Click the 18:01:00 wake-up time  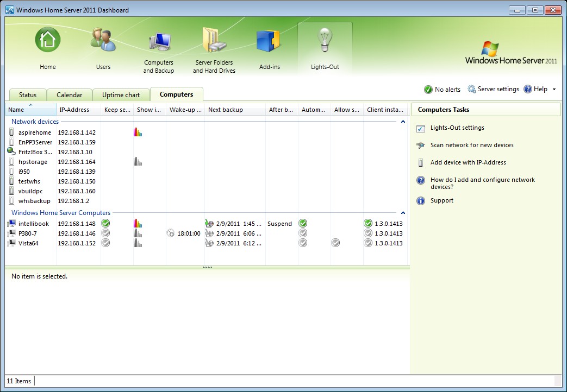point(189,233)
